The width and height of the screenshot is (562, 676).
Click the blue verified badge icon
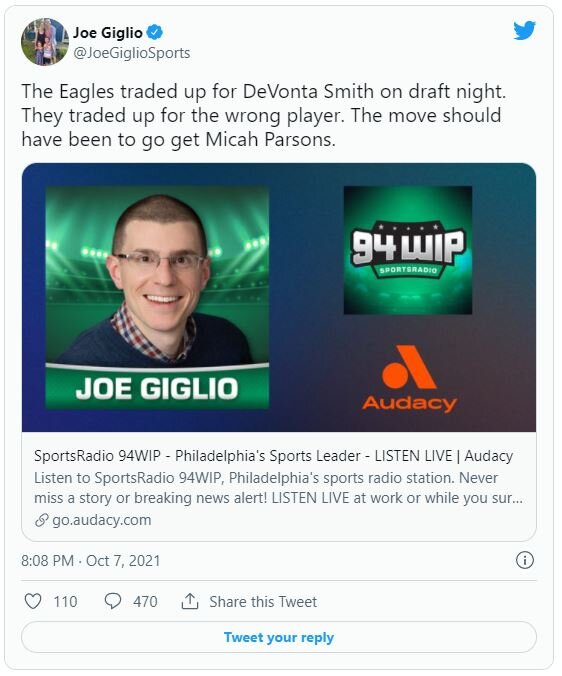155,32
